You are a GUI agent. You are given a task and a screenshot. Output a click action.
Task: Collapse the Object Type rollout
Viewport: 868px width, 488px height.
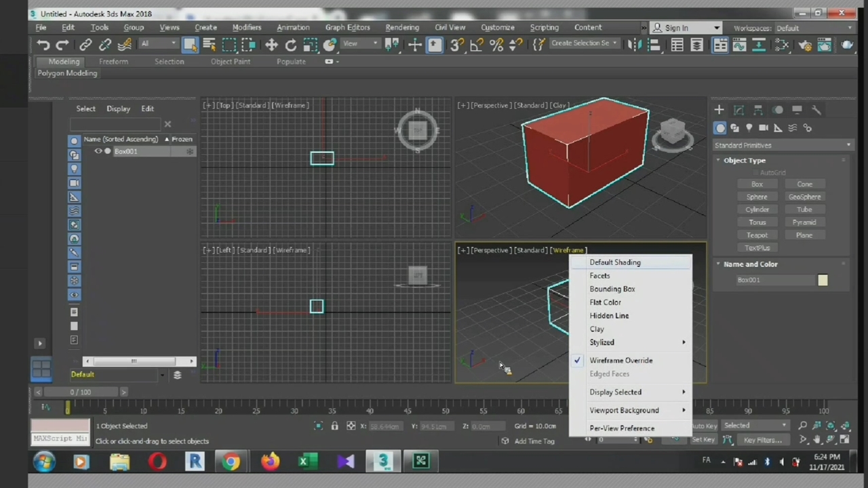744,161
